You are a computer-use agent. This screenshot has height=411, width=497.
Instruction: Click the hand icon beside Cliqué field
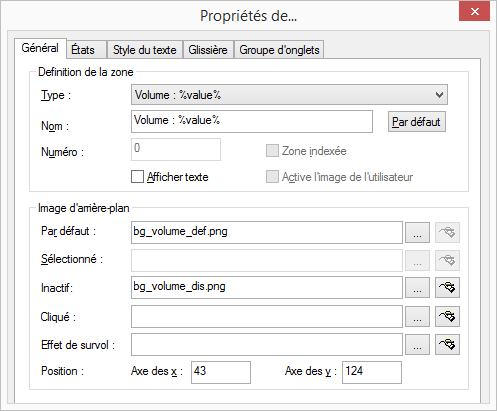click(x=447, y=316)
